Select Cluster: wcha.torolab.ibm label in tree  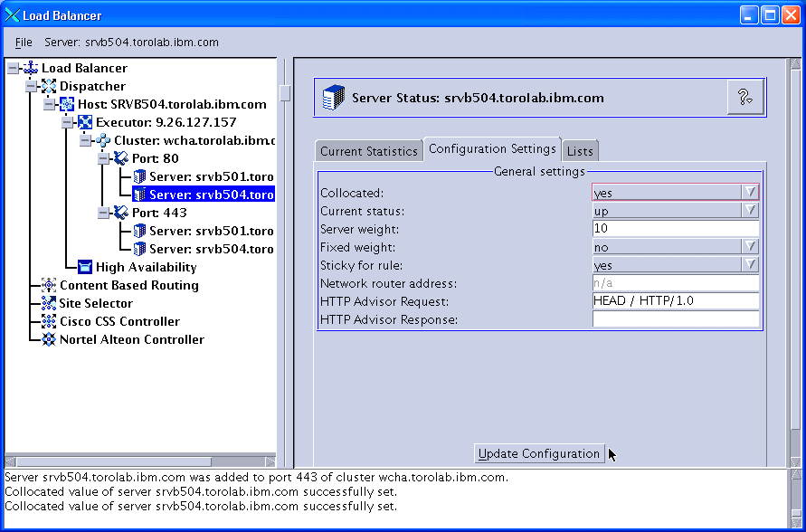pyautogui.click(x=194, y=140)
